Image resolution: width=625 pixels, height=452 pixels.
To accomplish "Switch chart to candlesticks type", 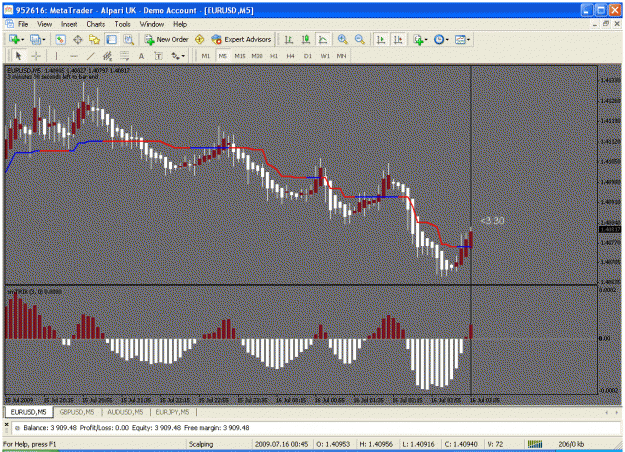I will tap(306, 39).
